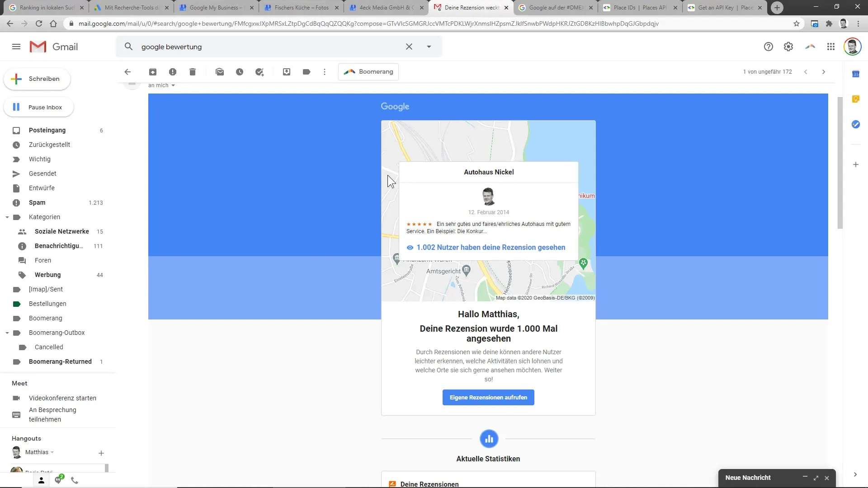This screenshot has width=868, height=488.
Task: Compose a new mail with Schreiben
Action: tap(37, 79)
